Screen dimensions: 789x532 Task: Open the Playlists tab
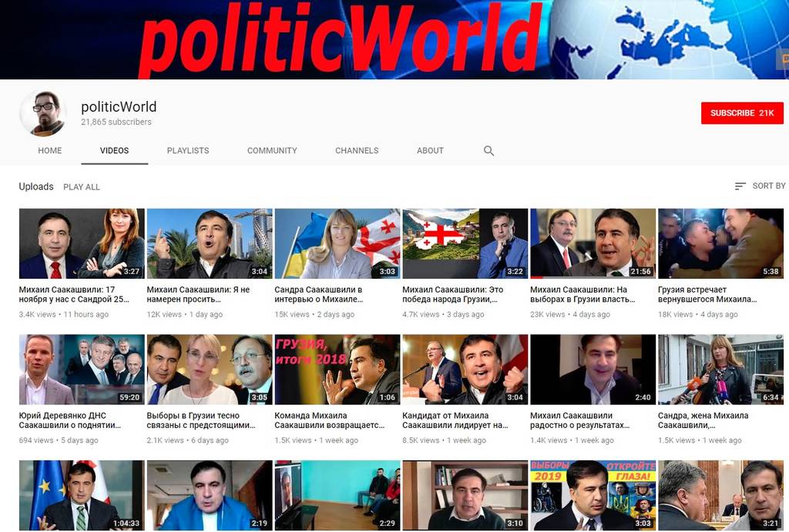[188, 150]
